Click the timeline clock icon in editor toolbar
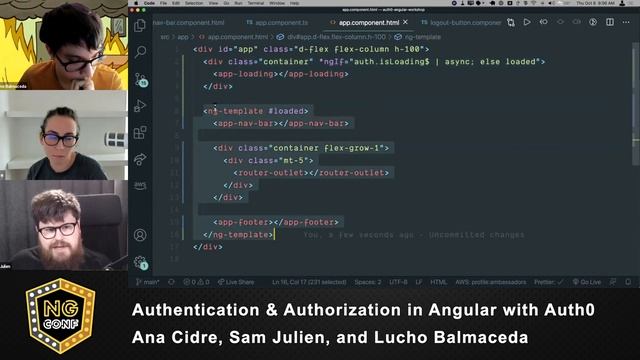 click(593, 22)
